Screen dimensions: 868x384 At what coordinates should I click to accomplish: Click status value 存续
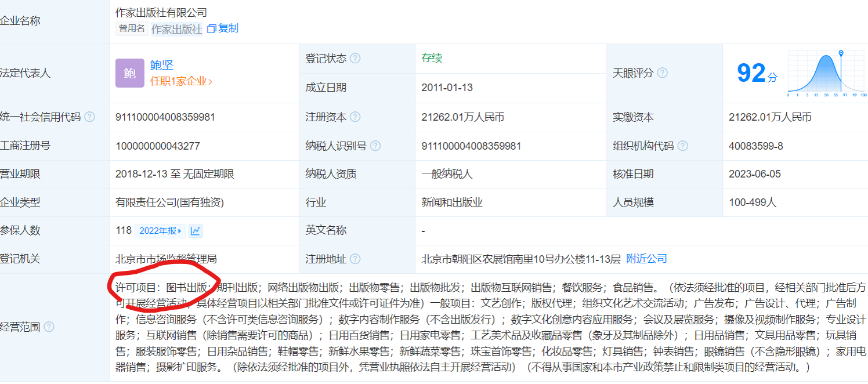[x=432, y=58]
